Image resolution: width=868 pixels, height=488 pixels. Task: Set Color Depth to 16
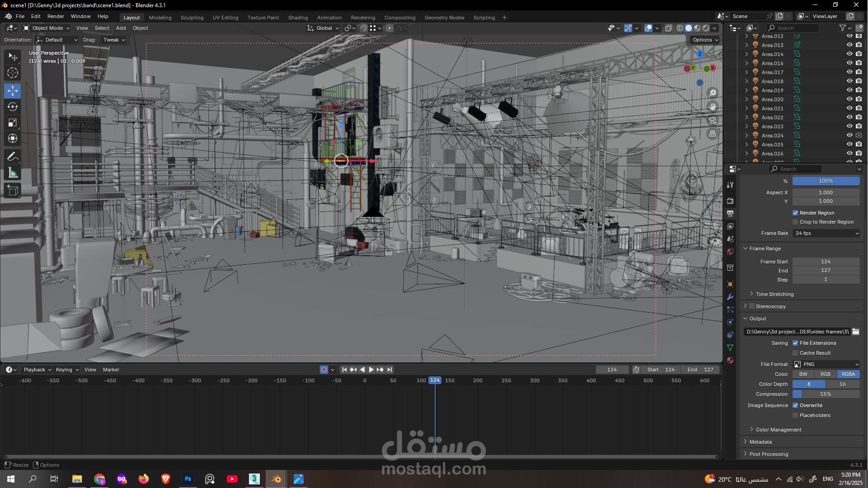tap(843, 384)
